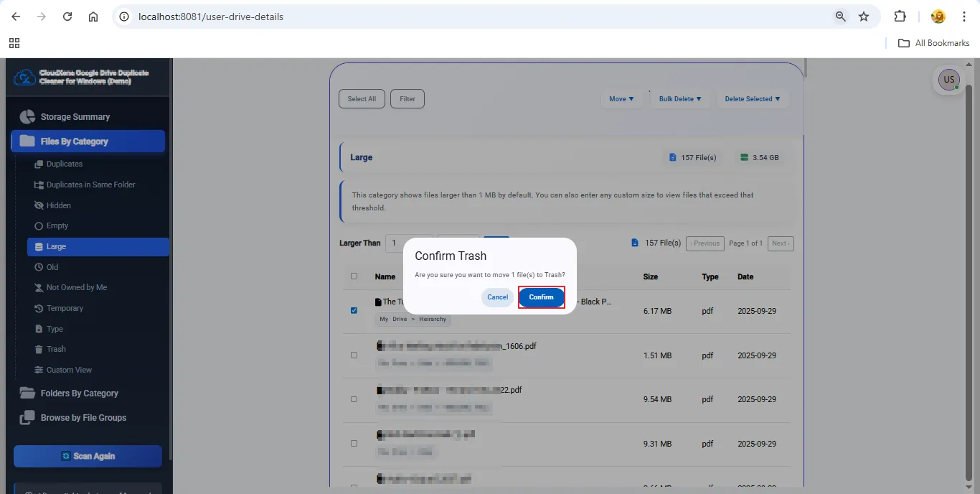Open the Move dropdown

coord(621,99)
